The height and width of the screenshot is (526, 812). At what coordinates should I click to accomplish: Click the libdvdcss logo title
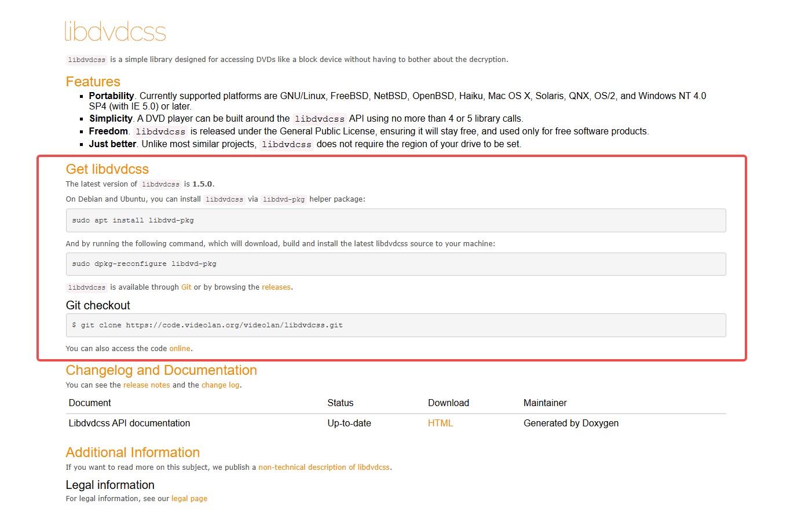point(115,31)
